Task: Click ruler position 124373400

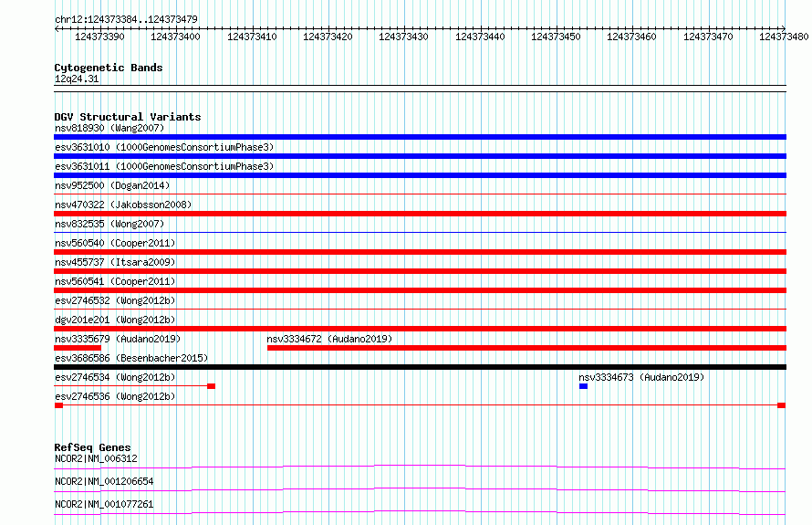Action: pyautogui.click(x=175, y=37)
